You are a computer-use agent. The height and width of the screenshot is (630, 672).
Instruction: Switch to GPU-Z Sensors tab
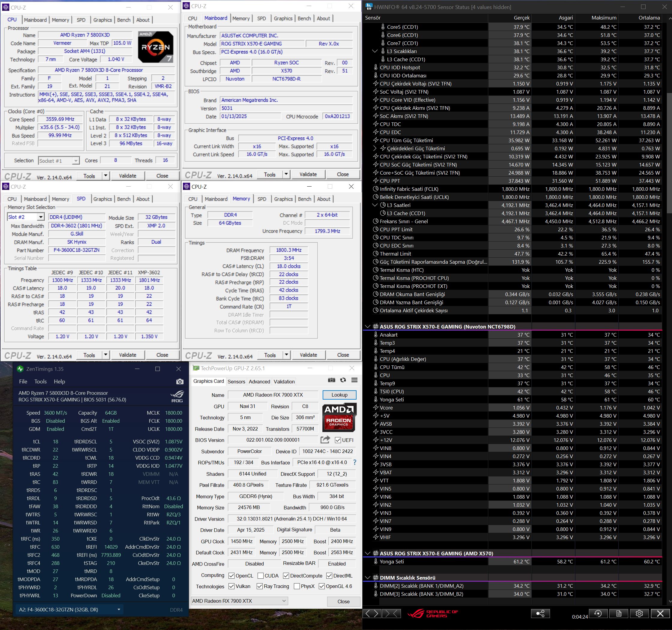coord(236,381)
